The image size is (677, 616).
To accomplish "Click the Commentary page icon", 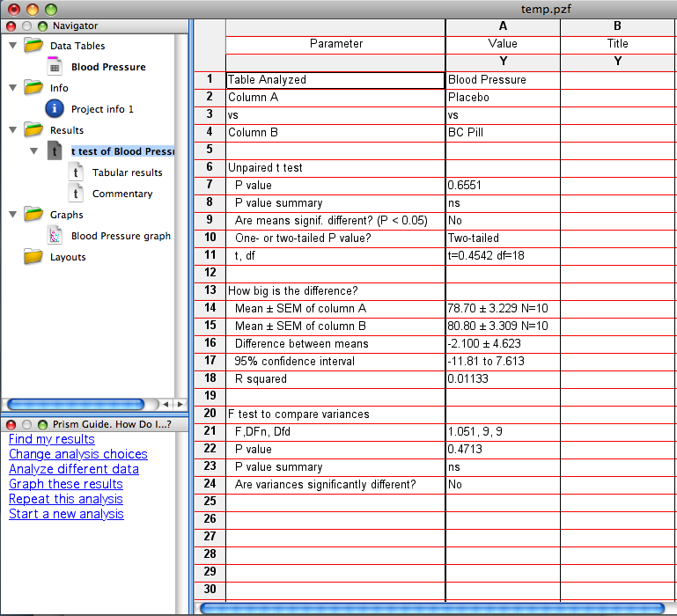I will [x=77, y=193].
